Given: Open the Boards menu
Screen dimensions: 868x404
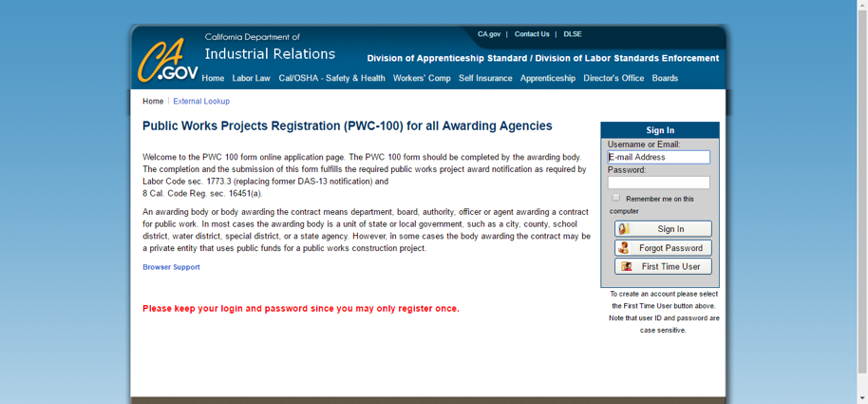Looking at the screenshot, I should (x=665, y=78).
